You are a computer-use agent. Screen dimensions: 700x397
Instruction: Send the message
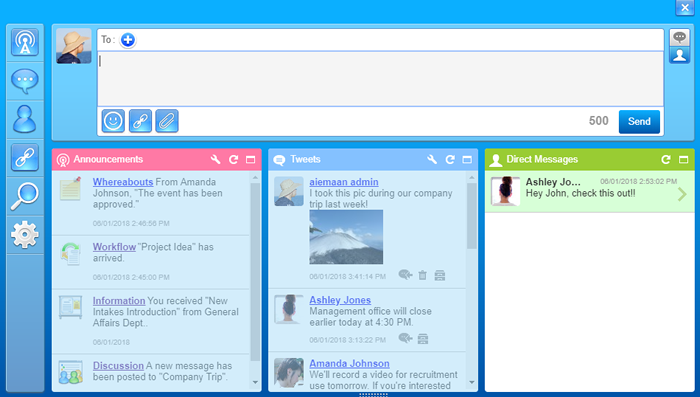click(639, 121)
